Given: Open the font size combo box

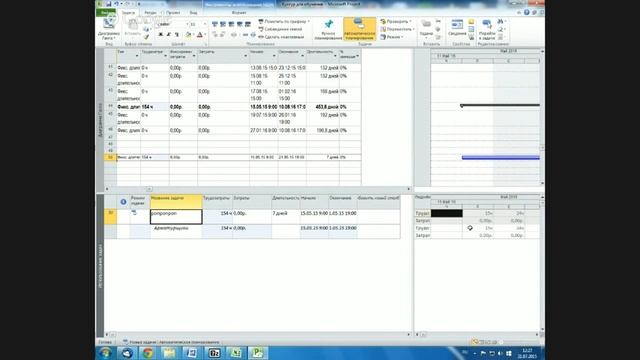Looking at the screenshot, I should [198, 24].
